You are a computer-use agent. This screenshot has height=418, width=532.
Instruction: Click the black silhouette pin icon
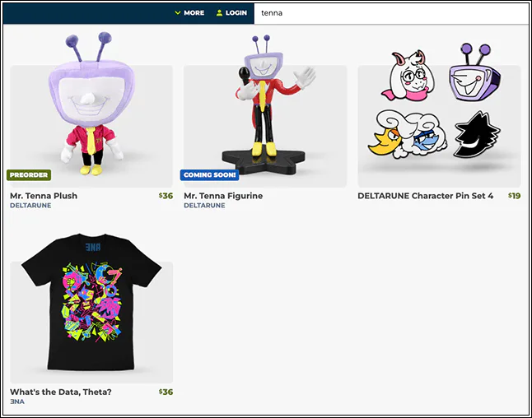coord(476,134)
